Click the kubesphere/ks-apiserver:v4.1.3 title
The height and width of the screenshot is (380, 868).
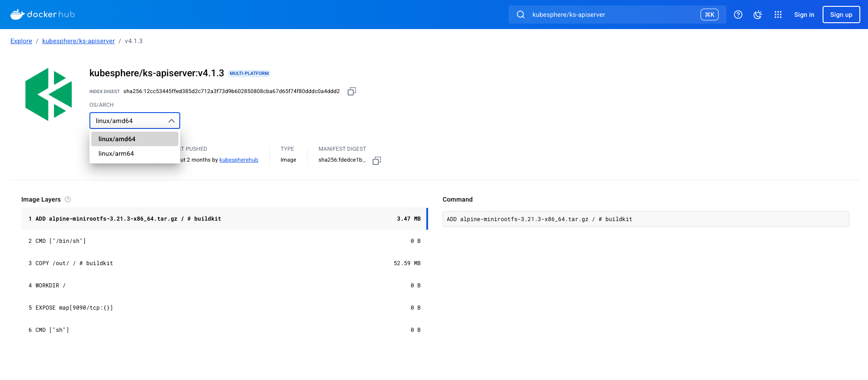(157, 73)
